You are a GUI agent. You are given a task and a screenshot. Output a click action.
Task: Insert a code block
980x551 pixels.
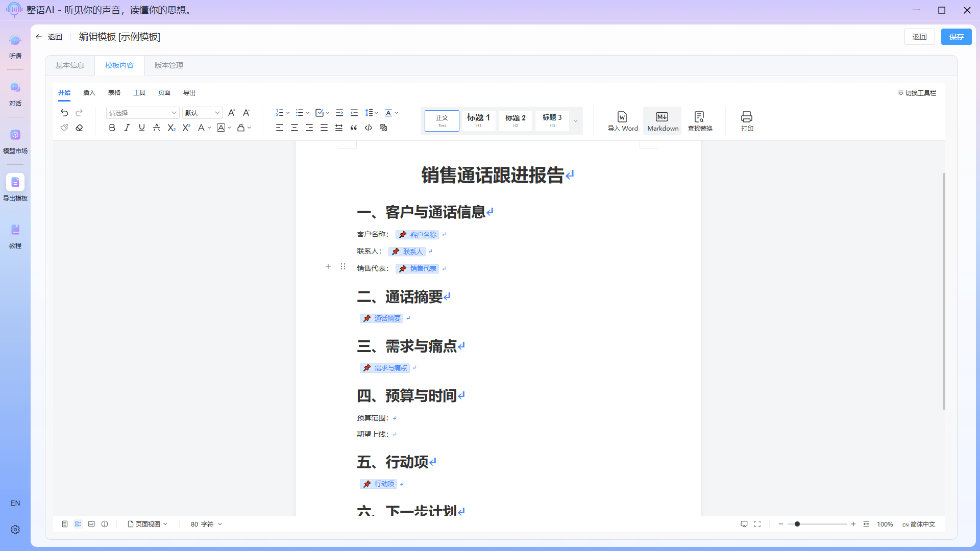tap(369, 128)
